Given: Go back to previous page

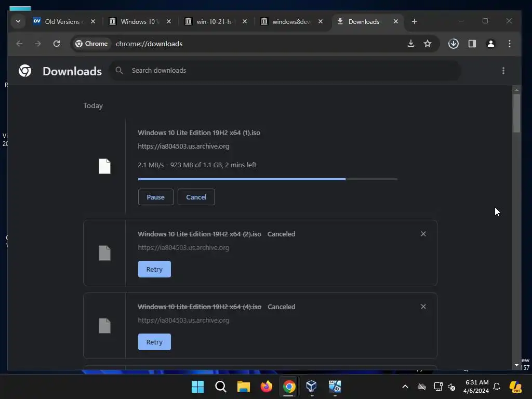Looking at the screenshot, I should 19,44.
